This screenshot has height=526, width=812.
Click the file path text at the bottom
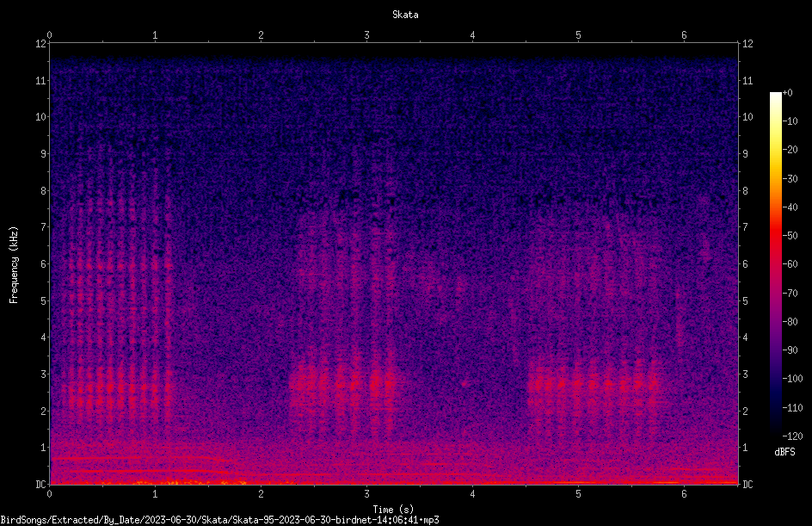tap(219, 520)
